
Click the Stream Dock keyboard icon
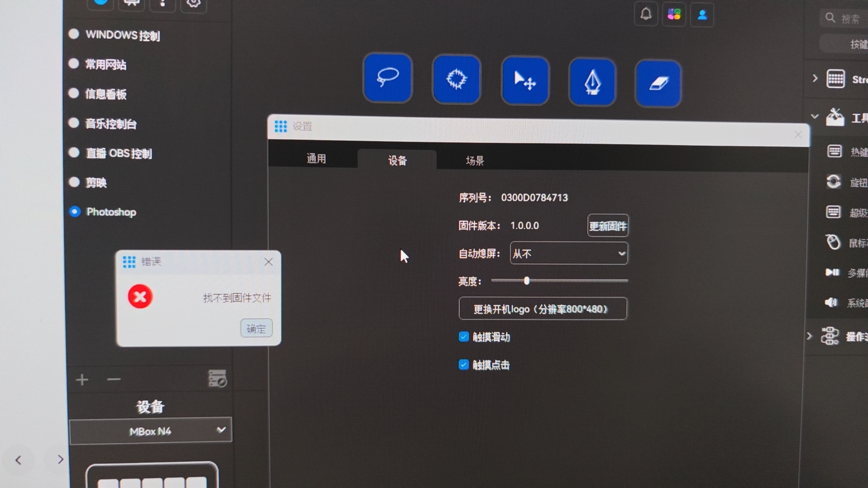pyautogui.click(x=835, y=79)
